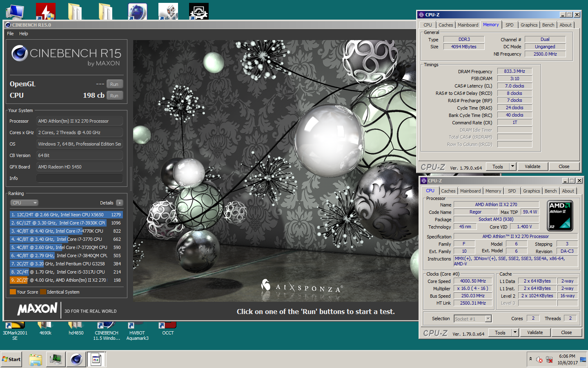Open the Computer desktop icon
This screenshot has width=588, height=368.
(15, 12)
